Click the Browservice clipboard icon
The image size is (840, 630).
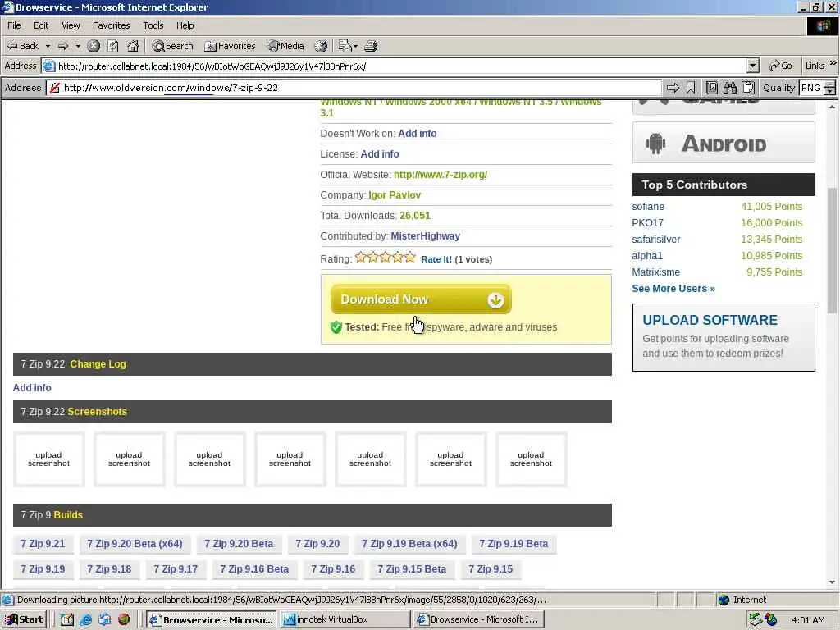[x=748, y=88]
